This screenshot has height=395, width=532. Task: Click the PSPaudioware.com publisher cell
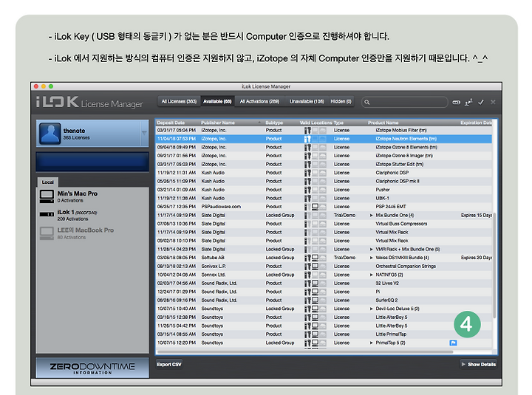click(221, 207)
